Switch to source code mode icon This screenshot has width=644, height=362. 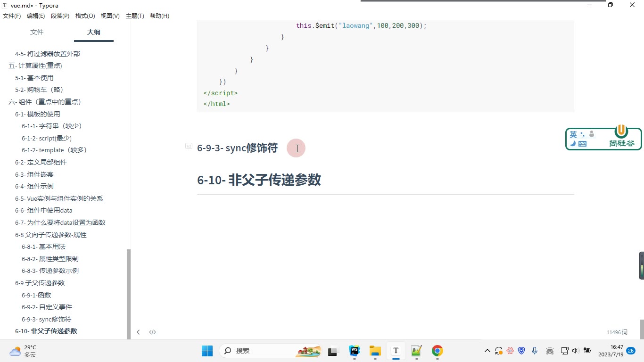(153, 332)
